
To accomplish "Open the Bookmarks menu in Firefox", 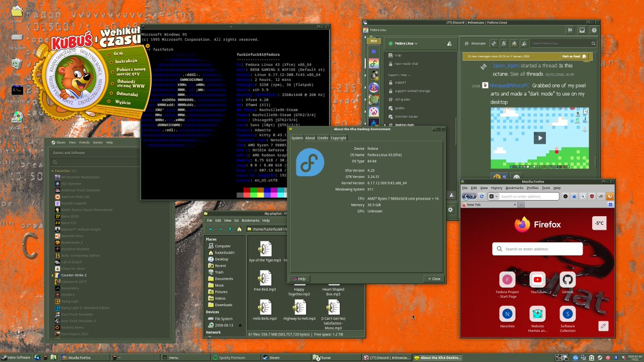I will click(514, 188).
